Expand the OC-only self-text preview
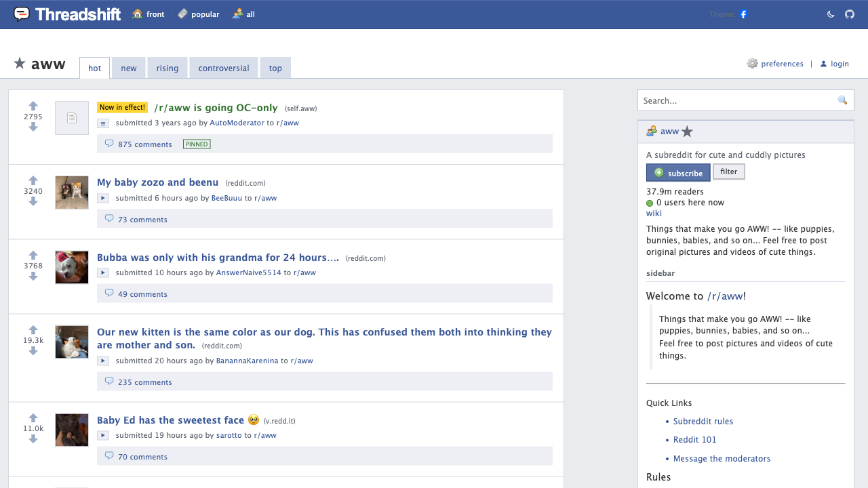The height and width of the screenshot is (488, 868). point(103,123)
